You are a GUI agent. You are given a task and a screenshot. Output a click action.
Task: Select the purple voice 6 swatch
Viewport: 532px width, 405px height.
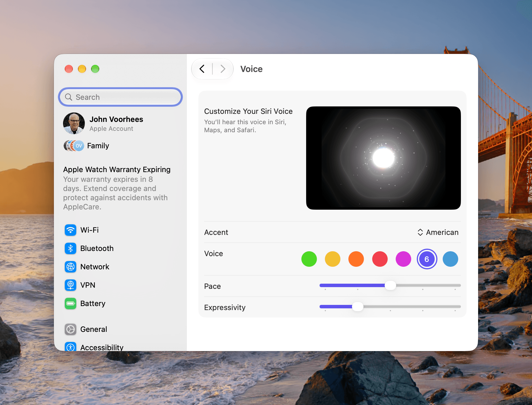[427, 259]
